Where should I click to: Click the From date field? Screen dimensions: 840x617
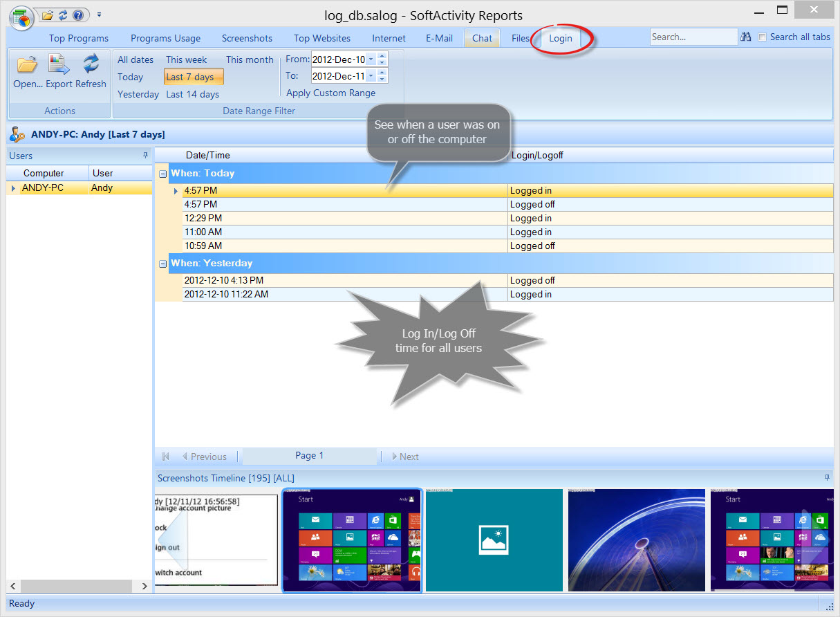point(339,59)
